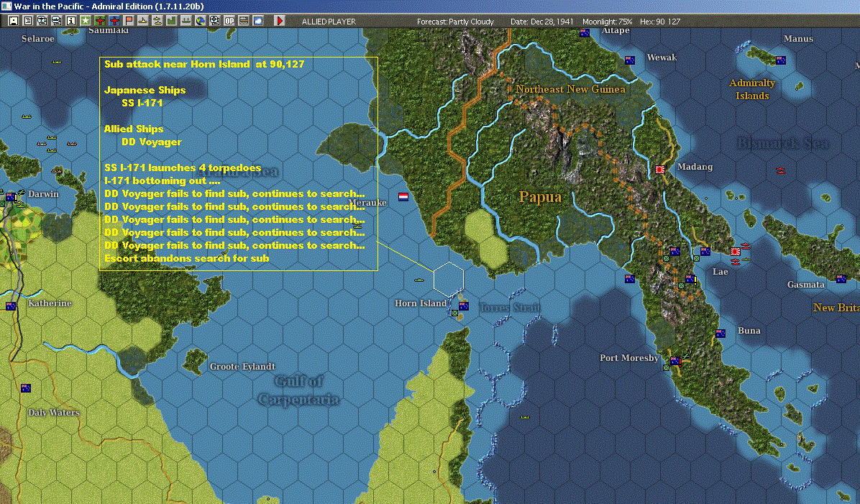Click the white highlighted hex near Horn Island
860x504 pixels.
pos(449,279)
